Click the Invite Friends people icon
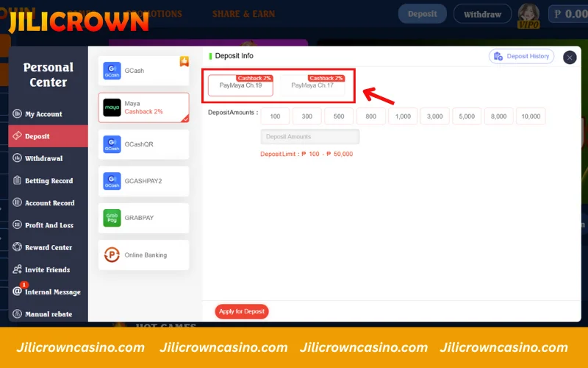588x368 pixels. coord(17,269)
